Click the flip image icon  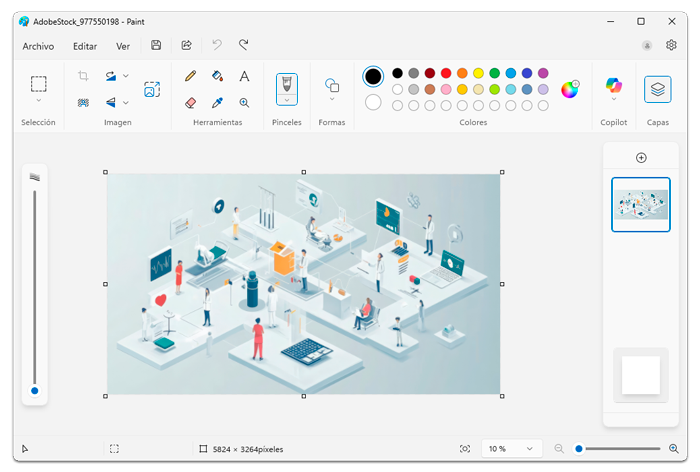coord(111,103)
